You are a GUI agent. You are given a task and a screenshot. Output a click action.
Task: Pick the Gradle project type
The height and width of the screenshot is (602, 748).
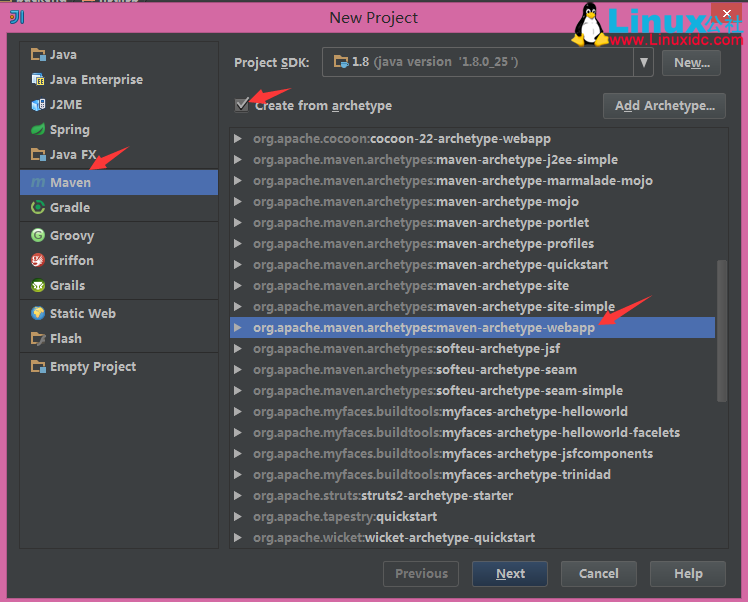[x=119, y=208]
